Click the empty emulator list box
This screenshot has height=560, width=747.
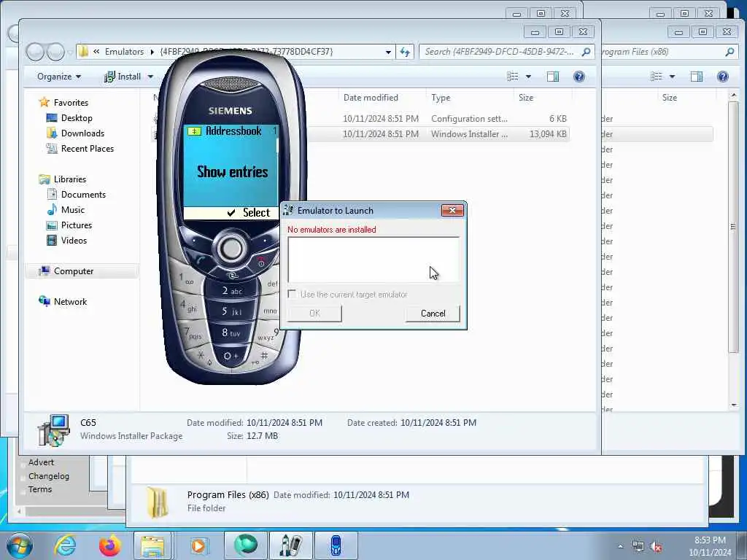[x=373, y=260]
